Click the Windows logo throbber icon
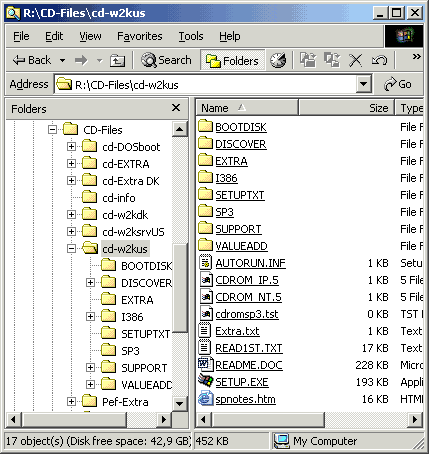The width and height of the screenshot is (429, 454). pyautogui.click(x=404, y=36)
